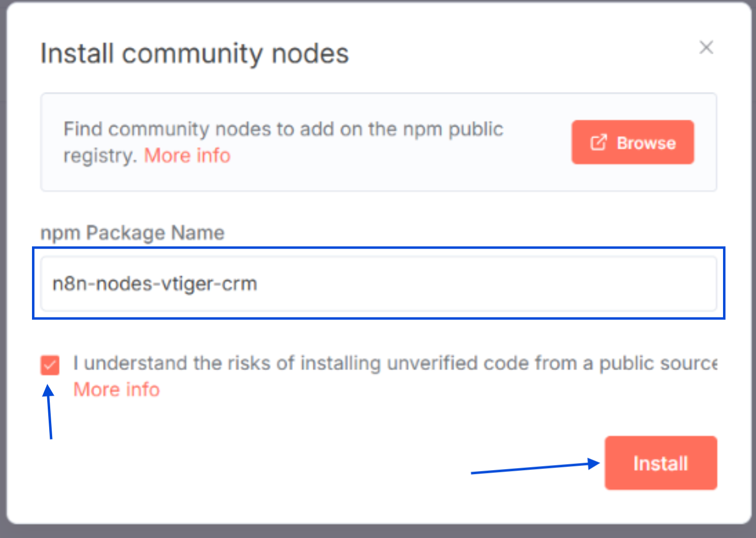Open More info about the npm registry
Viewport: 756px width, 538px height.
coord(187,156)
